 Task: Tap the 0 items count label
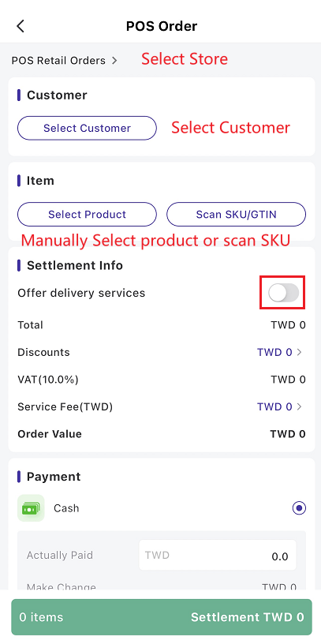click(x=42, y=617)
